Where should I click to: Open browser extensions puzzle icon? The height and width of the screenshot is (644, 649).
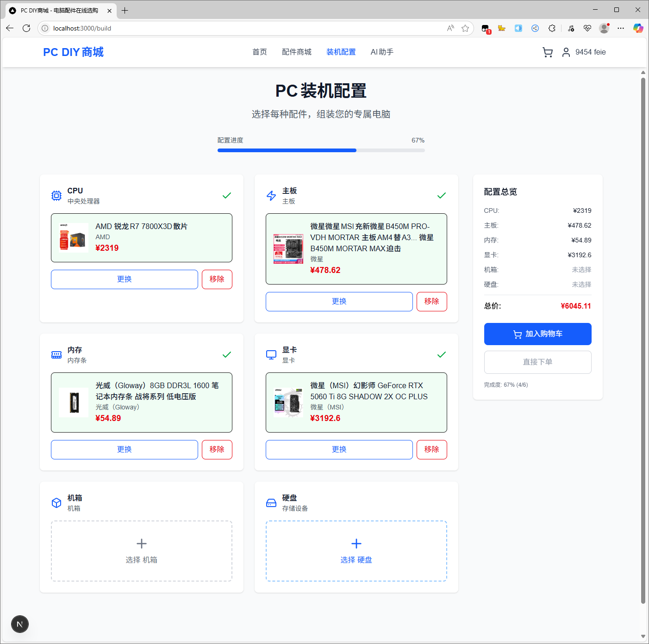(552, 28)
